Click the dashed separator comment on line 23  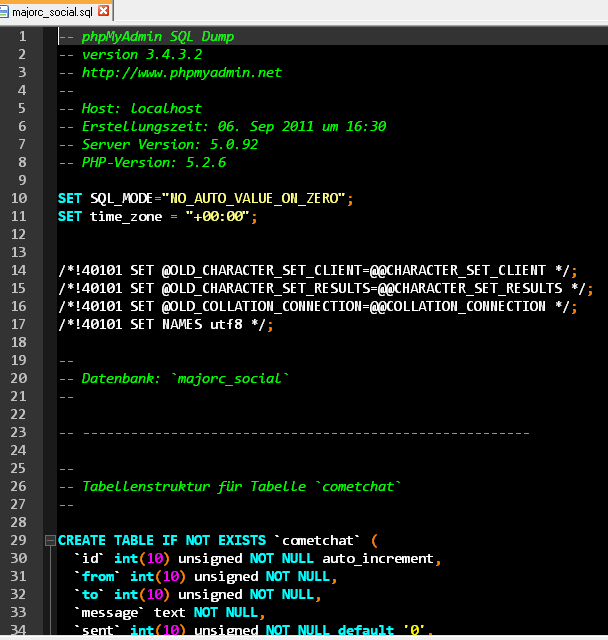[294, 433]
